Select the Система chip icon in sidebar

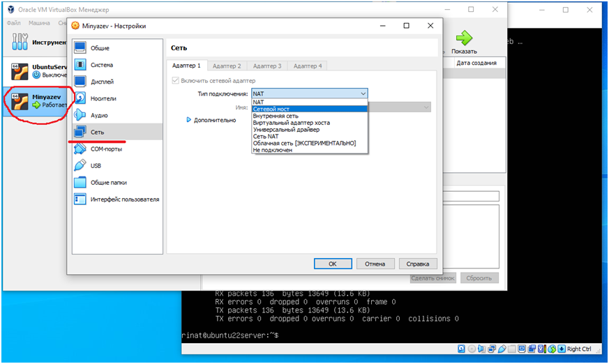pos(80,65)
